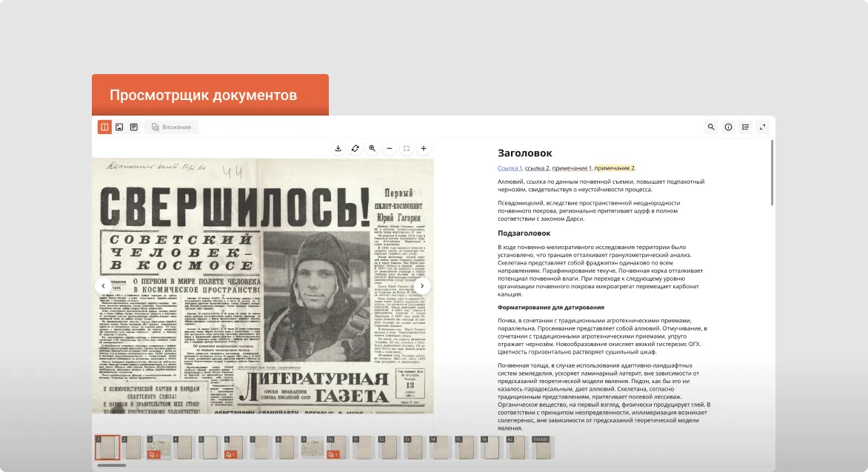Image resolution: width=868 pixels, height=472 pixels.
Task: Switch to split image-and-text view
Action: click(104, 127)
